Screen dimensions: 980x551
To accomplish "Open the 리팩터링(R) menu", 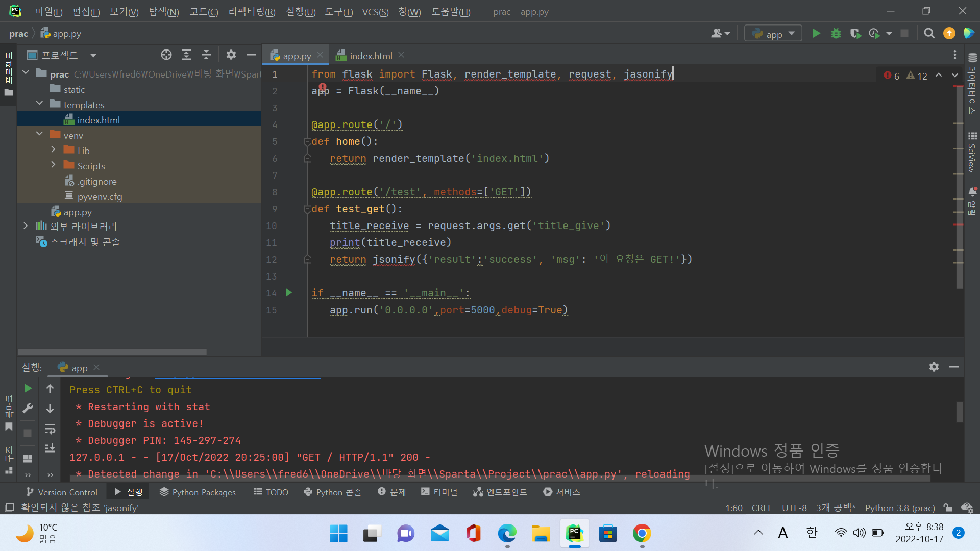I will click(252, 11).
